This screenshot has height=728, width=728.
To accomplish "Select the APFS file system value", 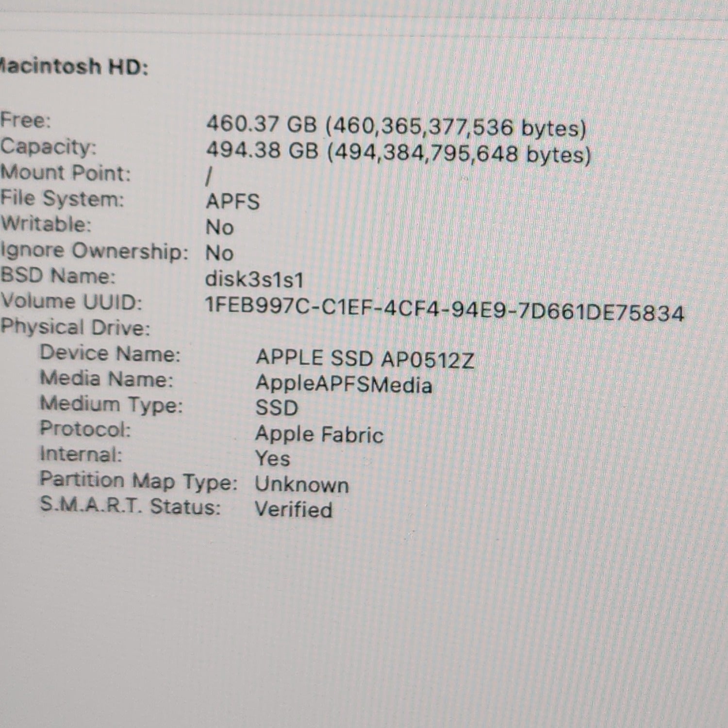I will point(232,201).
